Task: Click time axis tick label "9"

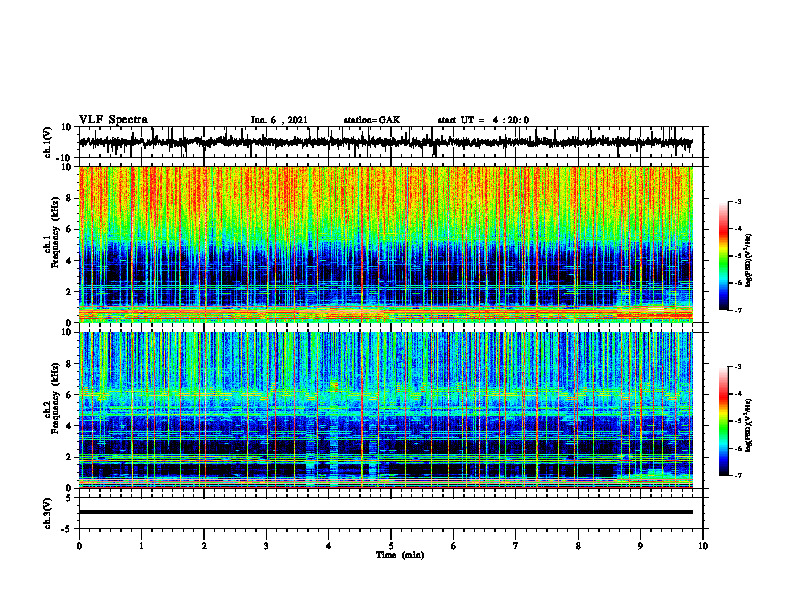Action: point(640,546)
